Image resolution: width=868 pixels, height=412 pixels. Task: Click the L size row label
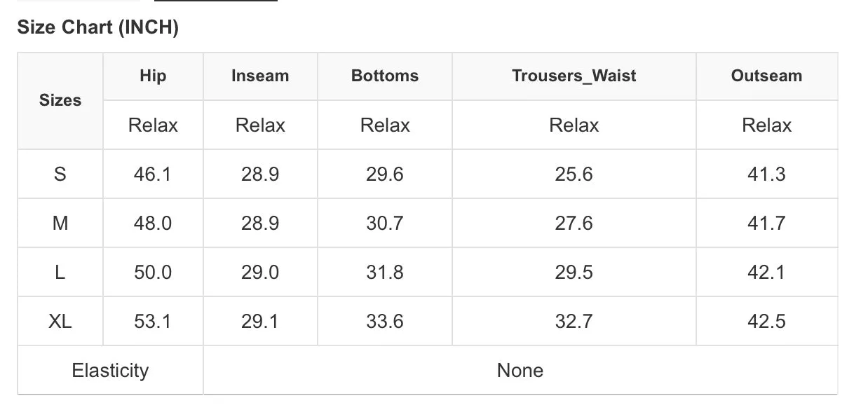click(x=60, y=272)
